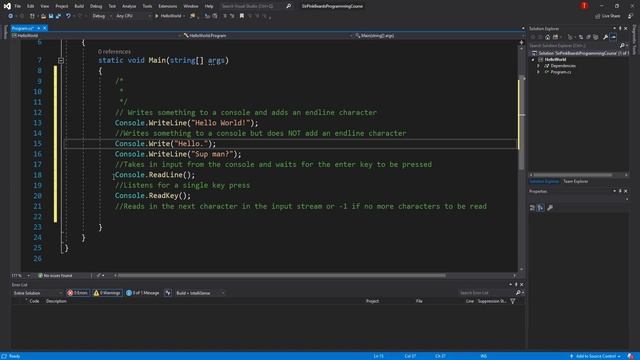Screen dimensions: 640x360
Task: Click Solution Explorer search magnifier icon
Action: pos(622,45)
